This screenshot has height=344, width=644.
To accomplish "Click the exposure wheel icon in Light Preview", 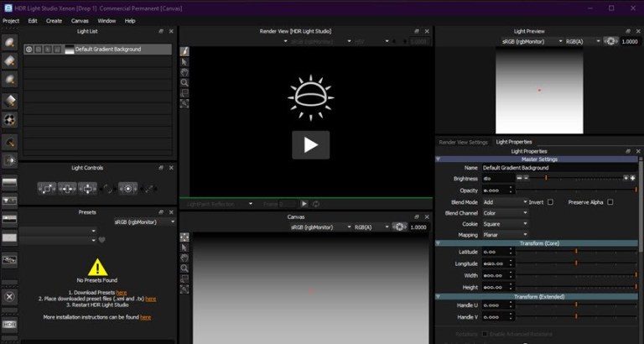I will [x=610, y=41].
